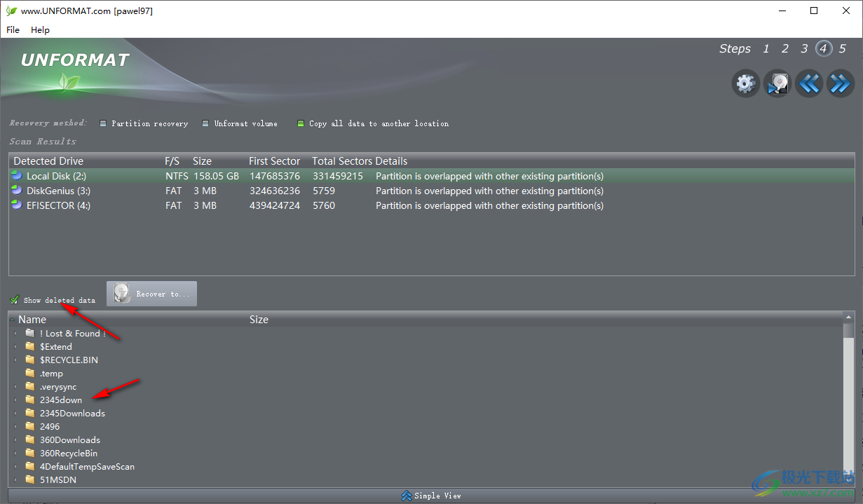Click the $Extend folder icon

pos(29,346)
